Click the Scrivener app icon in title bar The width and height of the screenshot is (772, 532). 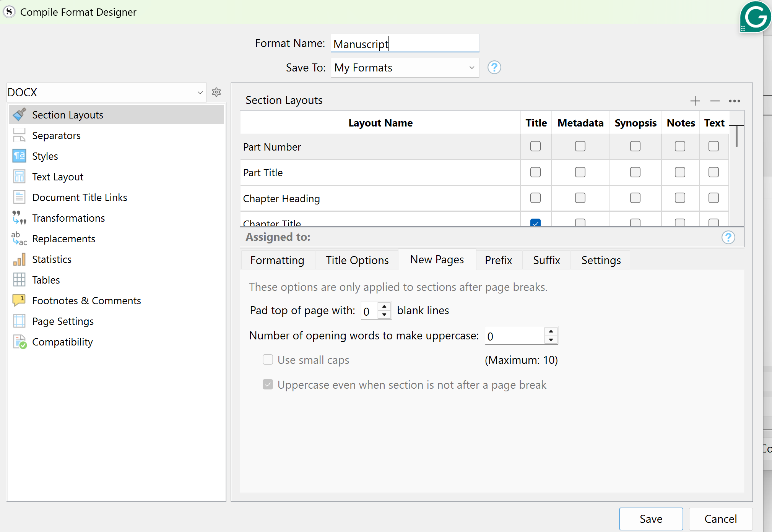9,12
